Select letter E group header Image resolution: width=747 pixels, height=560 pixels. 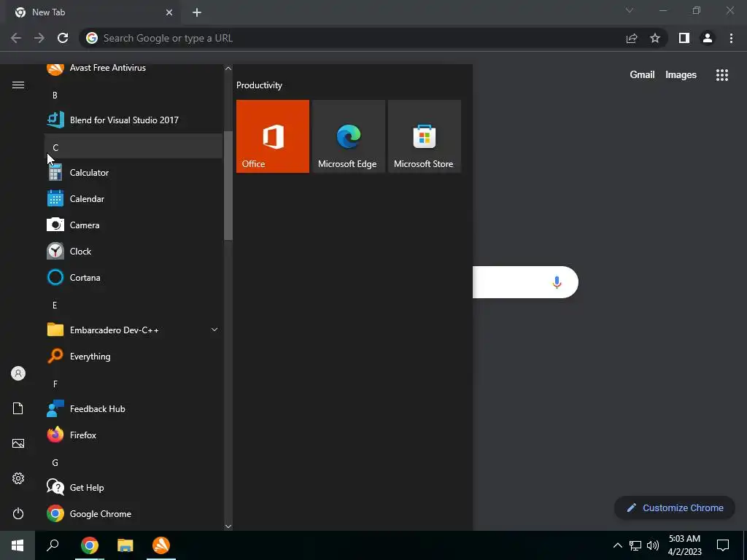tap(133, 305)
